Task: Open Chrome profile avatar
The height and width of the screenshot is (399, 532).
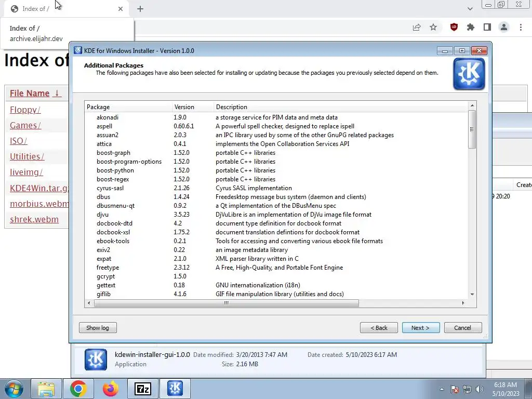Action: coord(504,27)
